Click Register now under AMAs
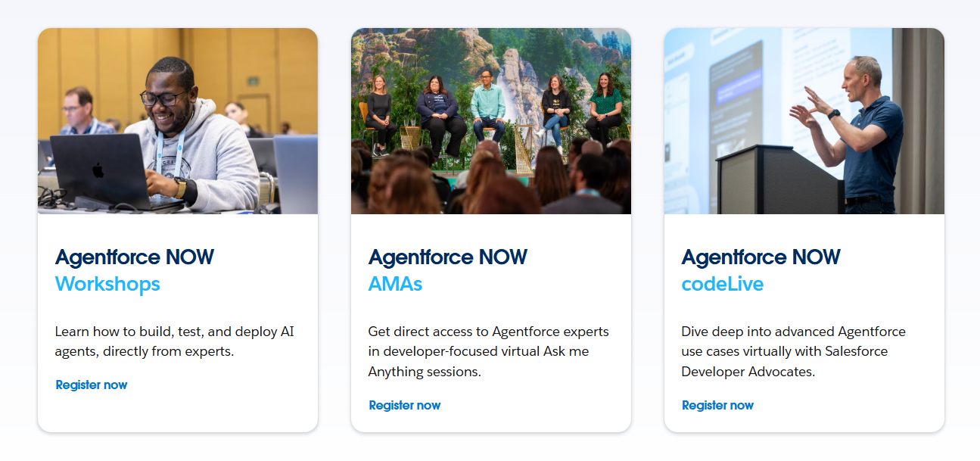This screenshot has width=980, height=461. pos(405,405)
